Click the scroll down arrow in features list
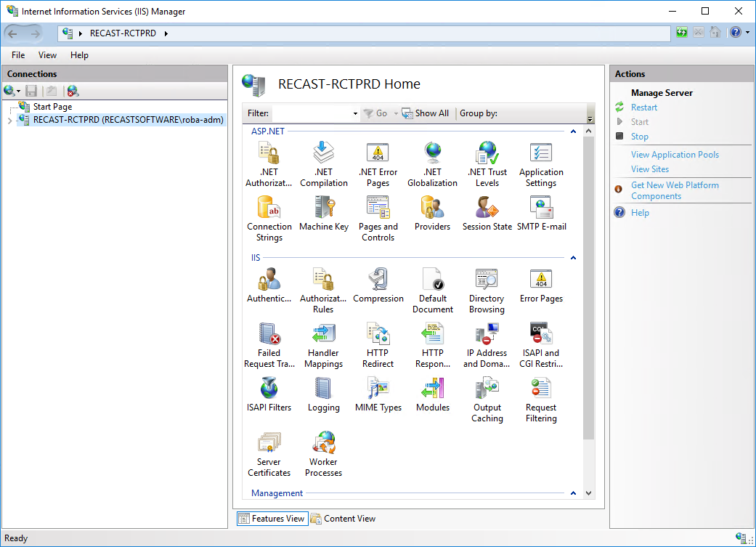The width and height of the screenshot is (756, 547). [588, 493]
